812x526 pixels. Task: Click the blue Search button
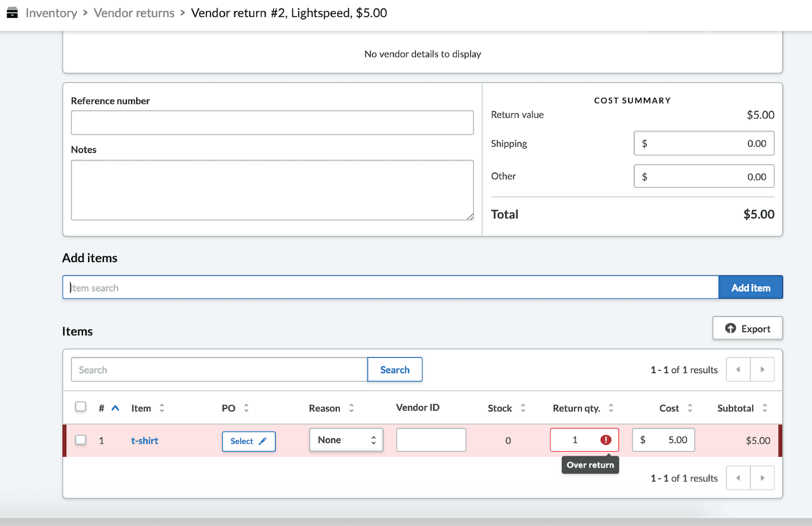[394, 370]
